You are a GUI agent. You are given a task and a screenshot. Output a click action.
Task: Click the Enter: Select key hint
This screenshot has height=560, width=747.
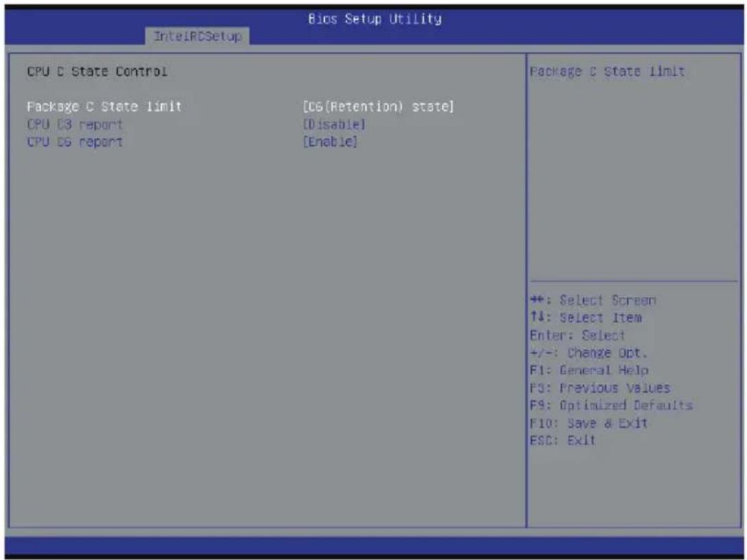coord(578,335)
